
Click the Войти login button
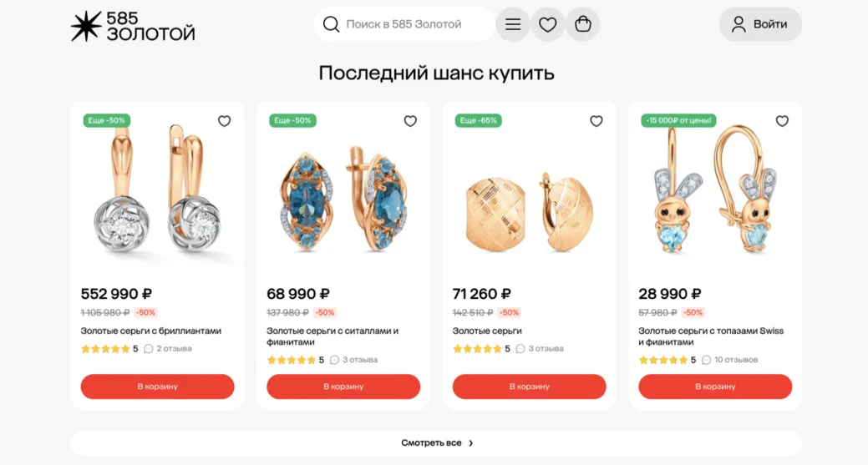click(760, 24)
